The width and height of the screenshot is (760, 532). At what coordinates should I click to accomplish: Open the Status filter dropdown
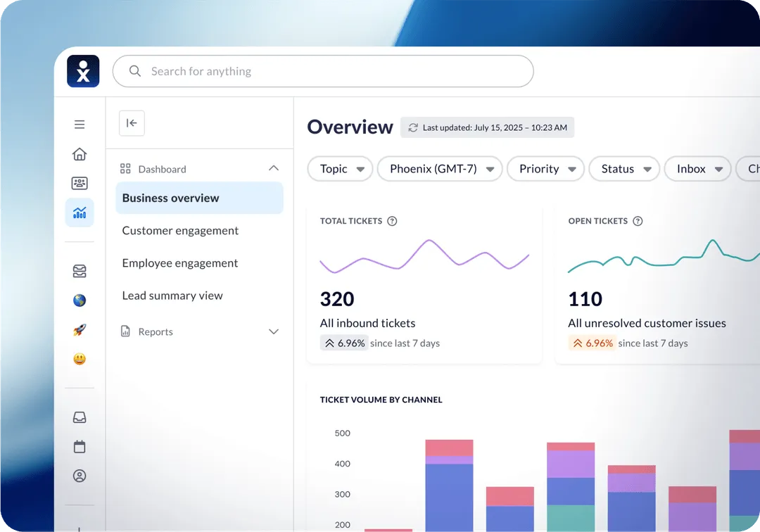(624, 169)
